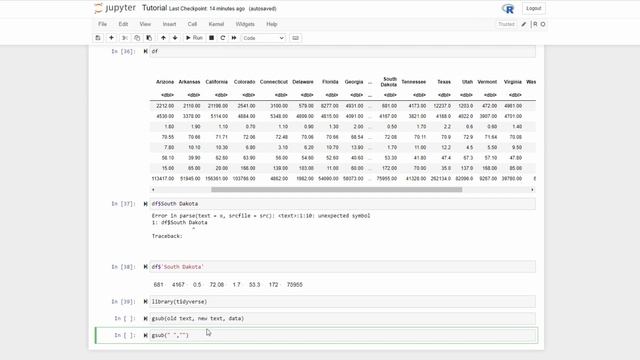Click the Traceback: text
The image size is (640, 360).
(x=167, y=236)
